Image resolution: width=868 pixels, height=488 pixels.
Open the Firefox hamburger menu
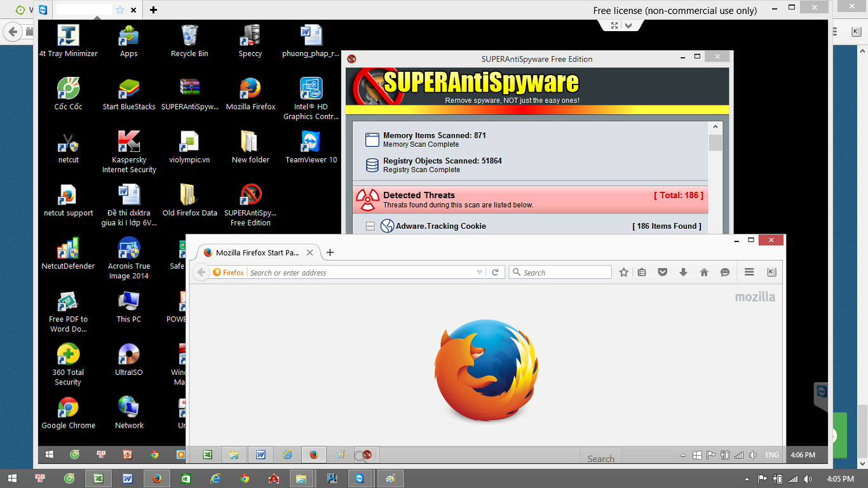point(749,272)
